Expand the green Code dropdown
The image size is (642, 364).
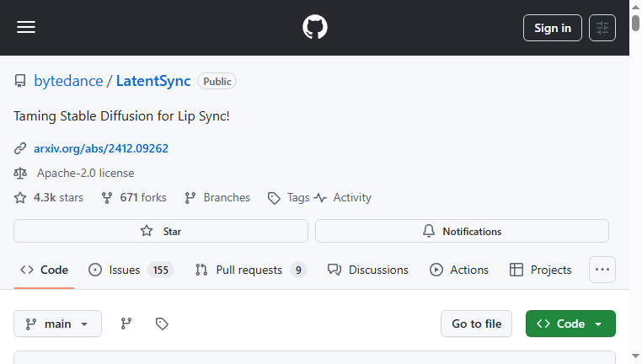click(570, 324)
